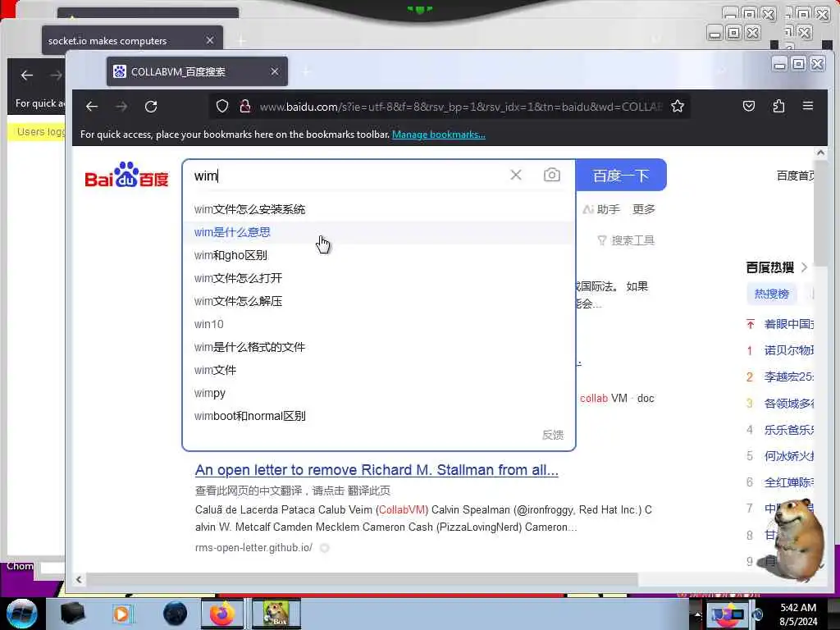Expand the 更多 more menu
This screenshot has width=840, height=630.
coord(643,209)
